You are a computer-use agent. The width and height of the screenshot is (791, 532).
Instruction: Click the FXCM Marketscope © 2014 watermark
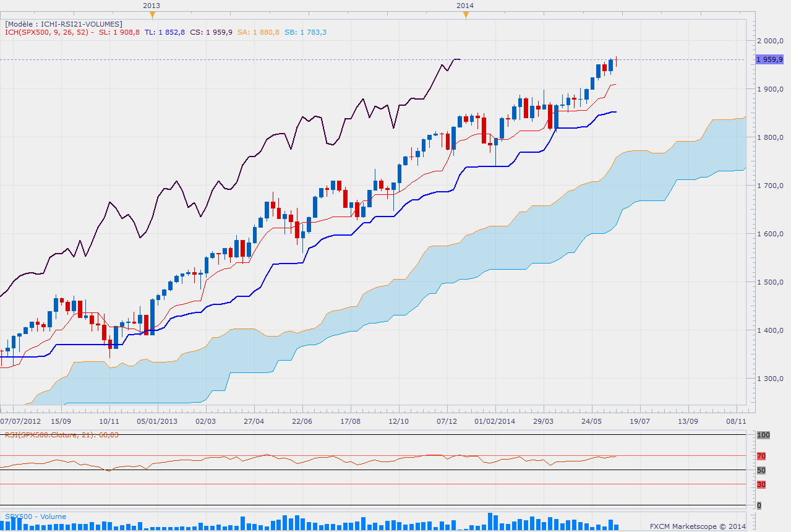point(698,526)
